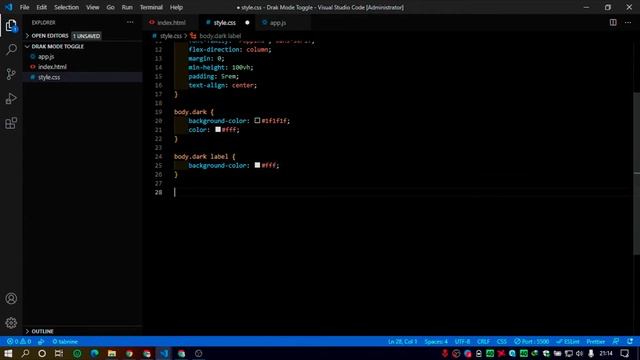Open Windows Action Center notifications

tap(624, 353)
